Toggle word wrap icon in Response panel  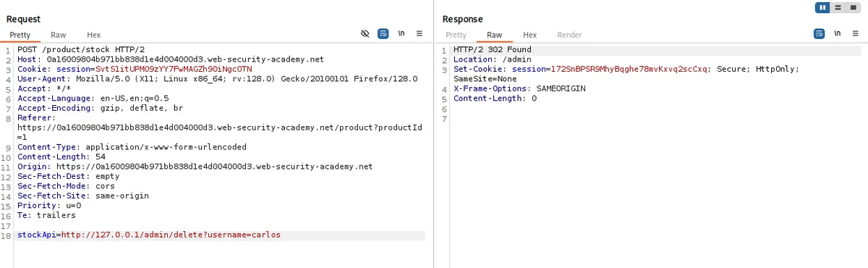(820, 34)
